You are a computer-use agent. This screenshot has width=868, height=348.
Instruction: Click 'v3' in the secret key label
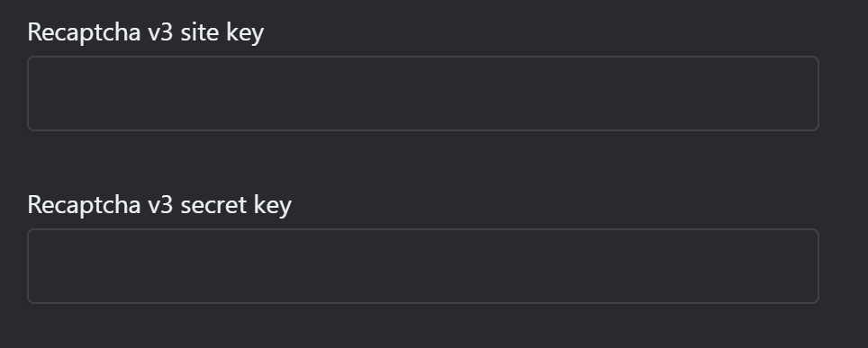pos(160,205)
